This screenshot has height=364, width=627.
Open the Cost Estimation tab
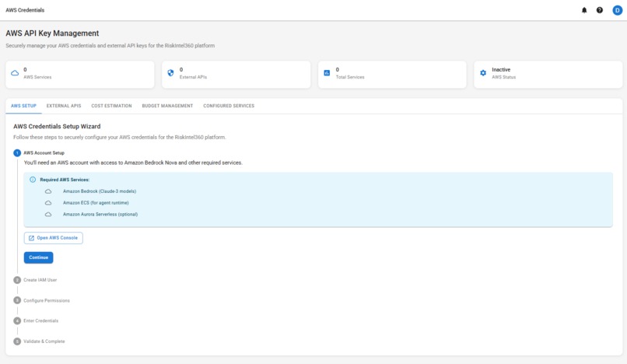click(x=111, y=106)
